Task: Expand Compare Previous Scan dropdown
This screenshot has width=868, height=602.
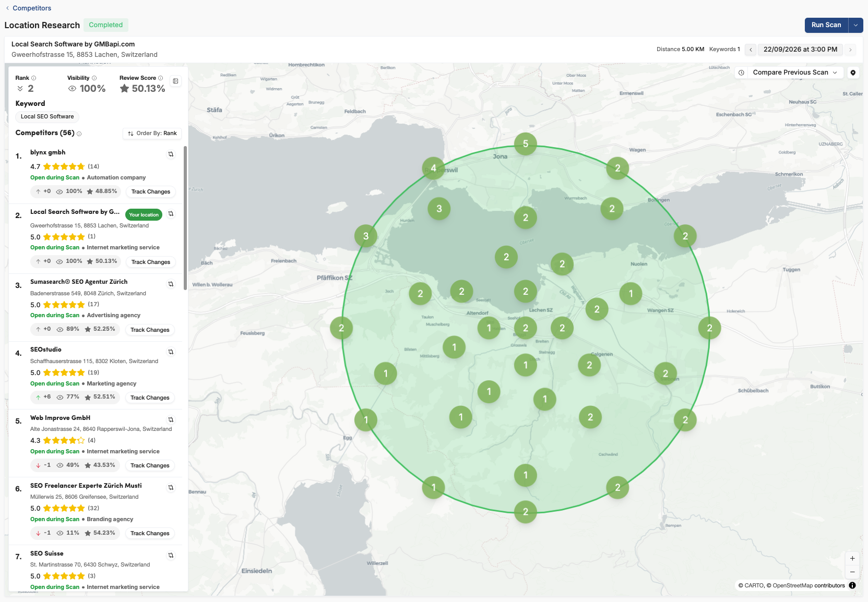Action: point(795,73)
